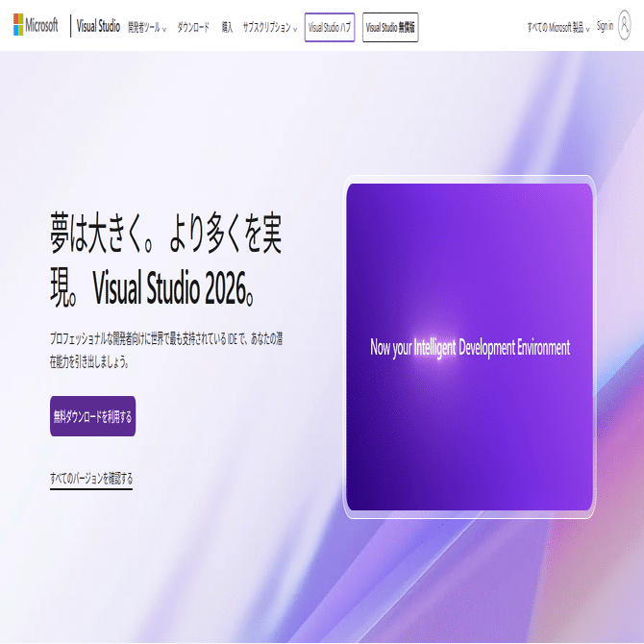Click the Visual Studio ハブ button
Screen dimensions: 644x644
(x=330, y=28)
